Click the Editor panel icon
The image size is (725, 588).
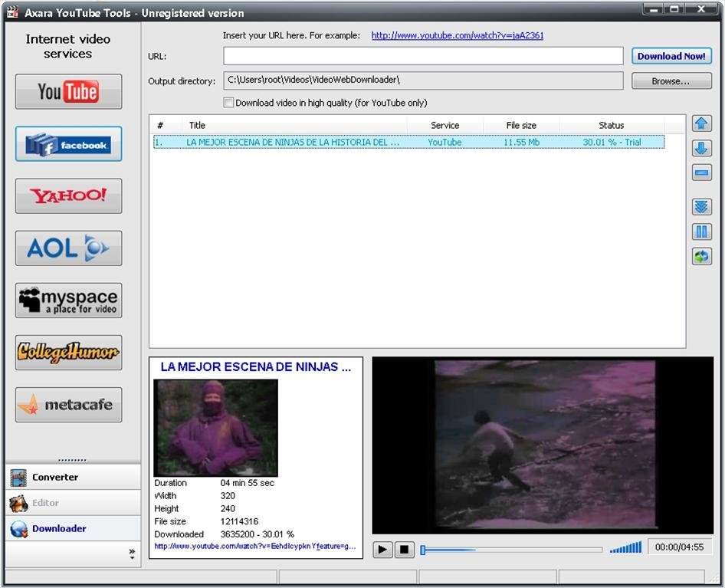(x=18, y=504)
